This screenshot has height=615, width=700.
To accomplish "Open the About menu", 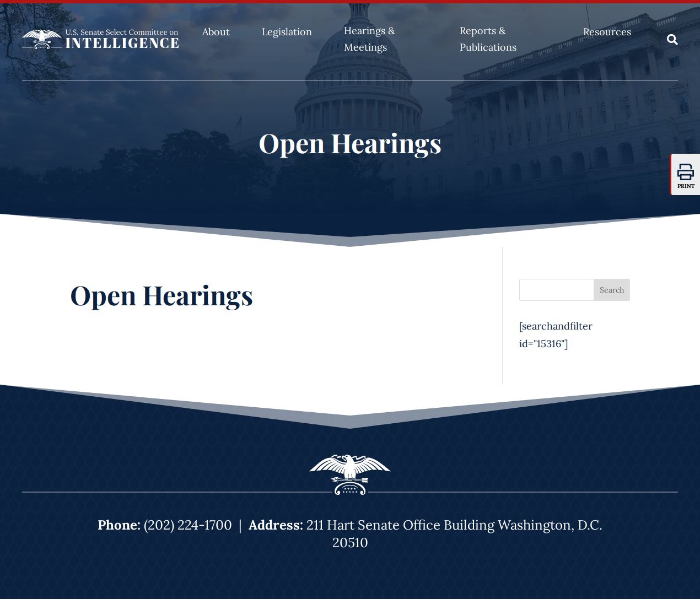I will click(x=216, y=32).
